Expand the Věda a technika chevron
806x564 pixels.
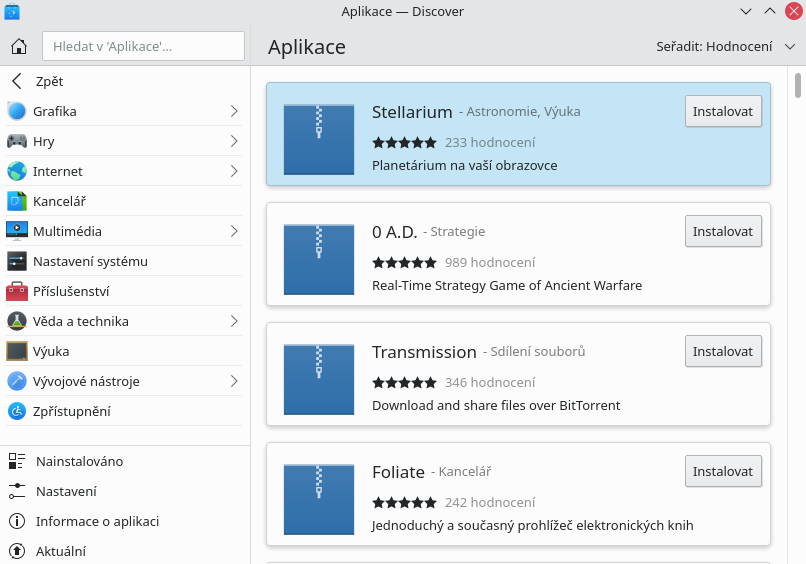click(234, 321)
